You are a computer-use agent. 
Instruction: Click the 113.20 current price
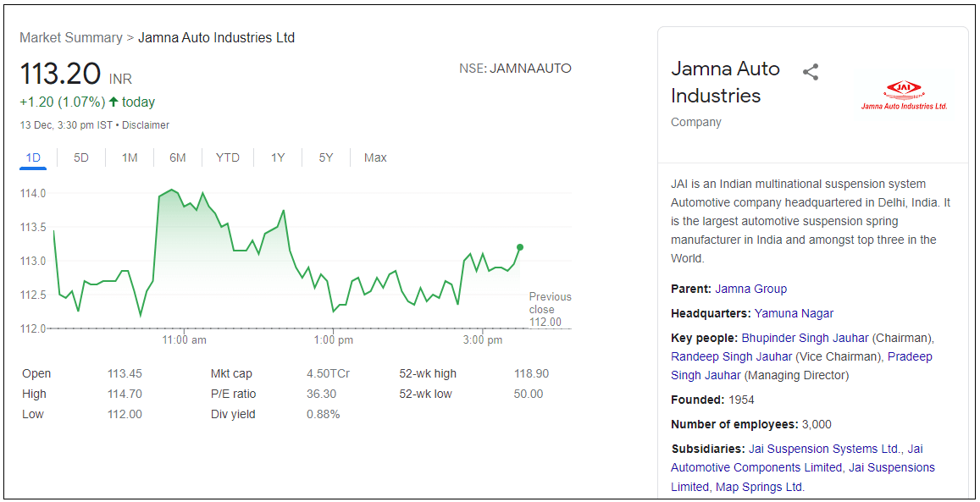click(60, 74)
